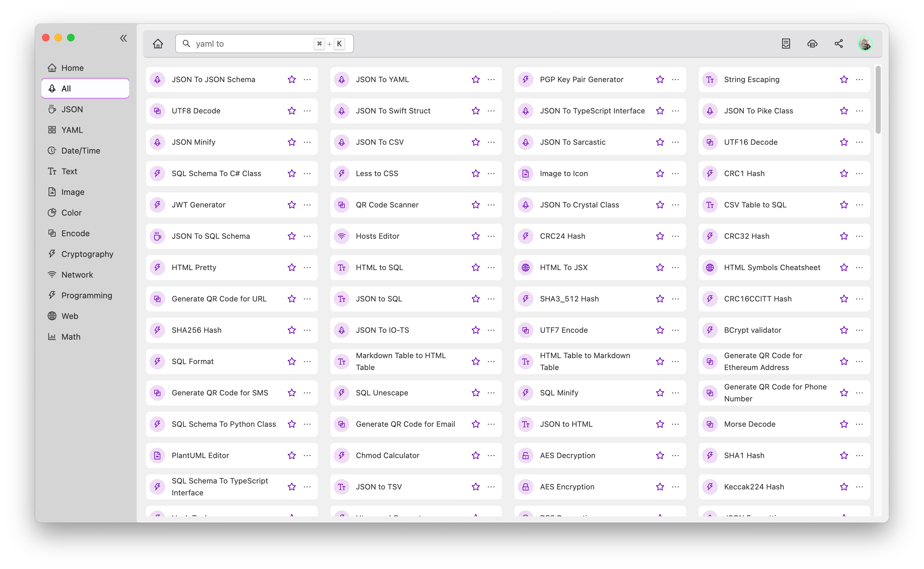Open the Markdown Table to HTML Table tool
Viewport: 924px width, 569px height.
[416, 361]
